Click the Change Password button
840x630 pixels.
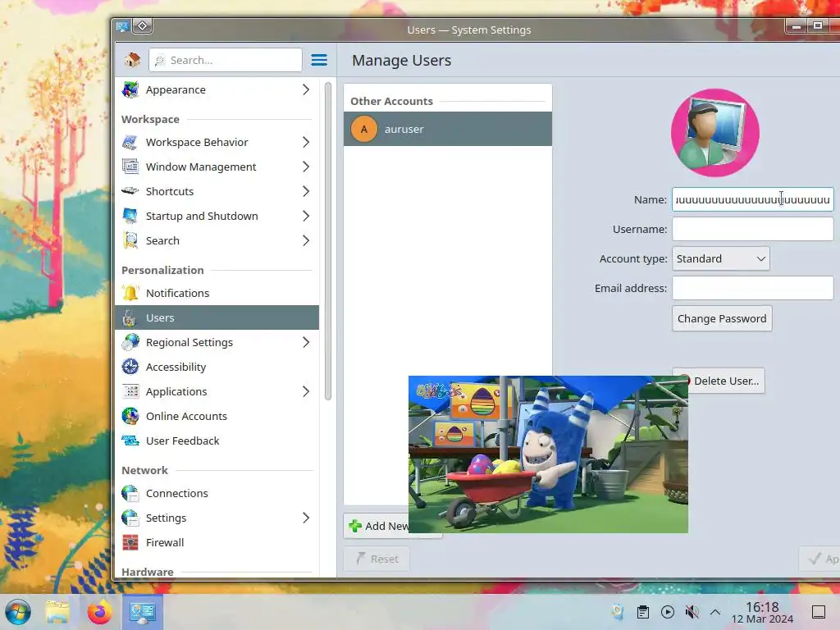tap(722, 319)
